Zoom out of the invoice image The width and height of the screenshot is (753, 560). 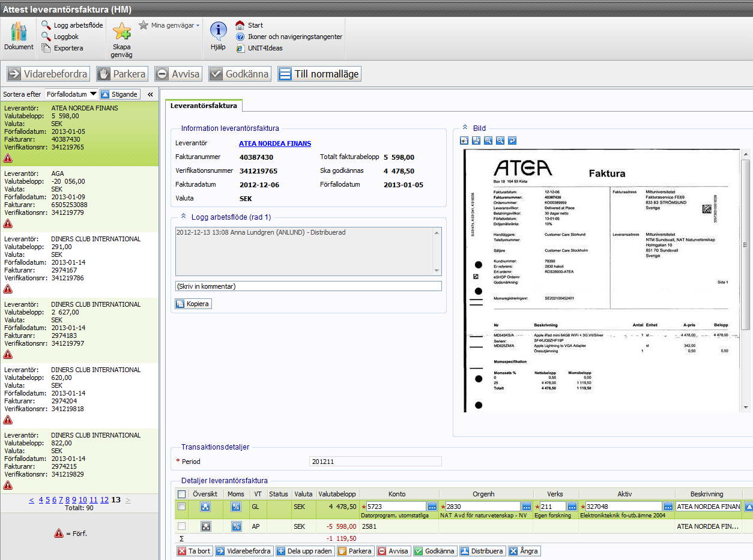tap(500, 140)
